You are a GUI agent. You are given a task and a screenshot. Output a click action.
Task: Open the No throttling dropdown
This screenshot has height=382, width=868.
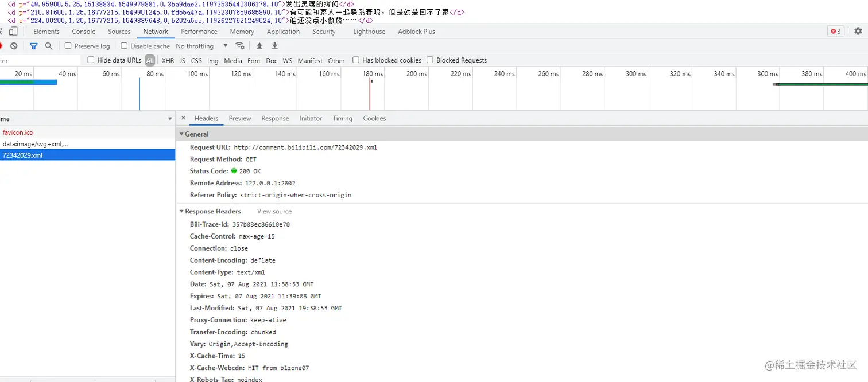(x=201, y=46)
